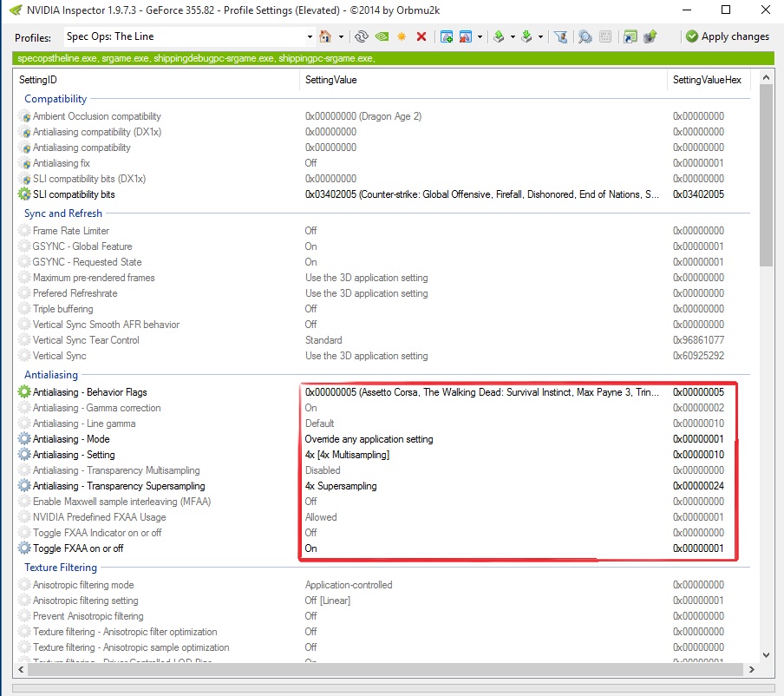784x696 pixels.
Task: Select the GSYNC - Requested State row
Action: (x=383, y=262)
